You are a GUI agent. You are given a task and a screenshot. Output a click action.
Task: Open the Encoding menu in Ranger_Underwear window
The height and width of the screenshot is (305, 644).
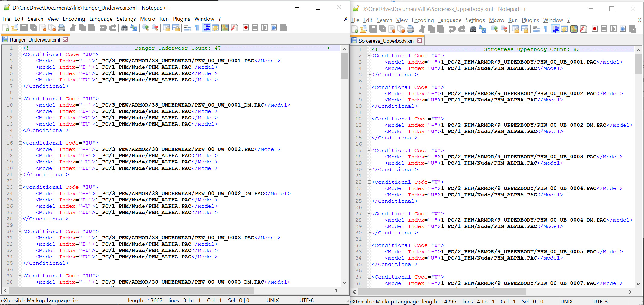point(74,19)
